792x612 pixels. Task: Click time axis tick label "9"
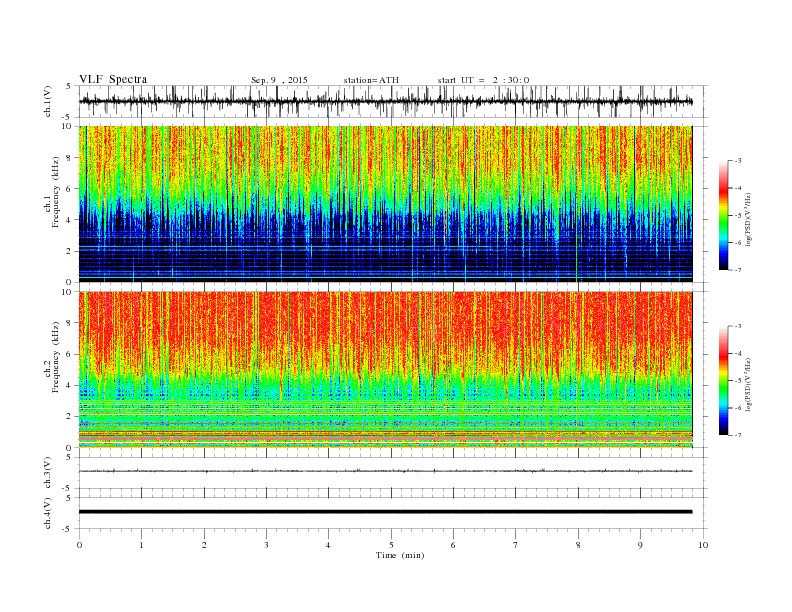[640, 545]
